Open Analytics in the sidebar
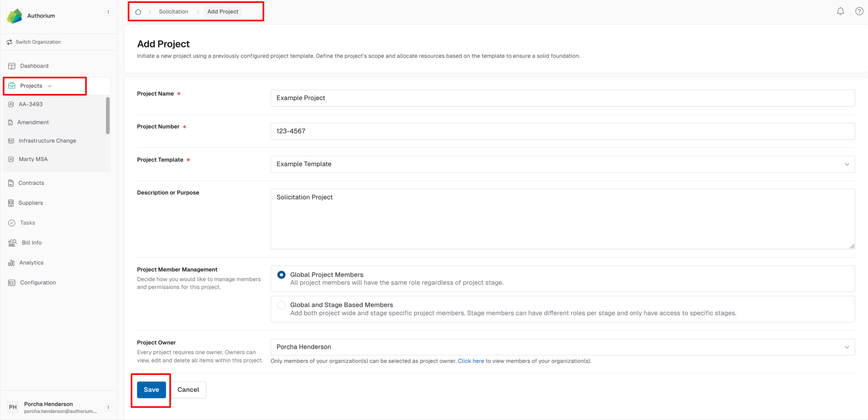Image resolution: width=868 pixels, height=420 pixels. (31, 262)
